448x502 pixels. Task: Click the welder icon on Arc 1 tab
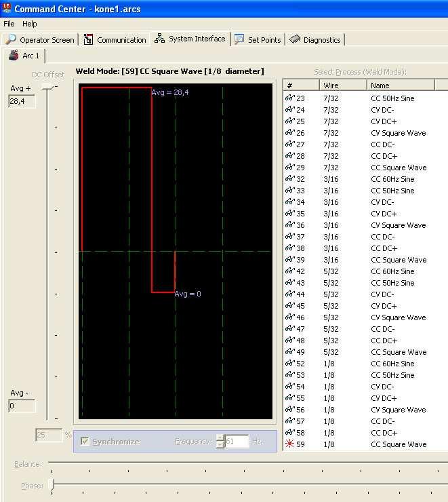pyautogui.click(x=14, y=55)
